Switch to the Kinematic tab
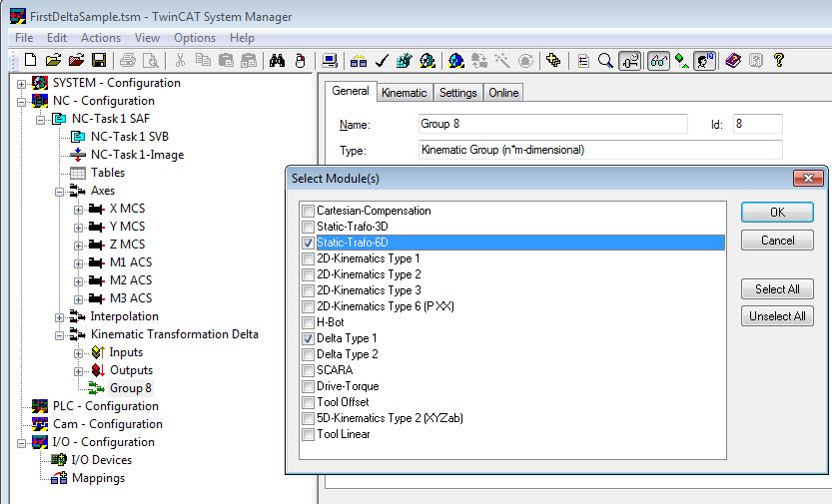 [405, 93]
